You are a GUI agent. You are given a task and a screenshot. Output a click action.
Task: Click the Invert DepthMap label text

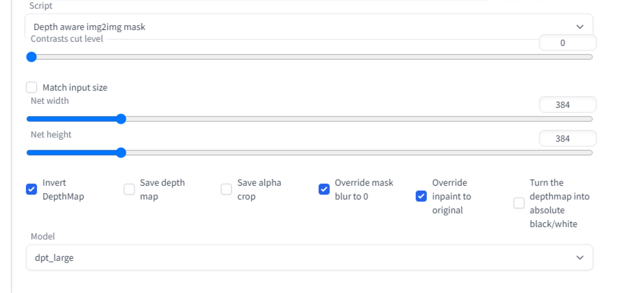pos(63,189)
